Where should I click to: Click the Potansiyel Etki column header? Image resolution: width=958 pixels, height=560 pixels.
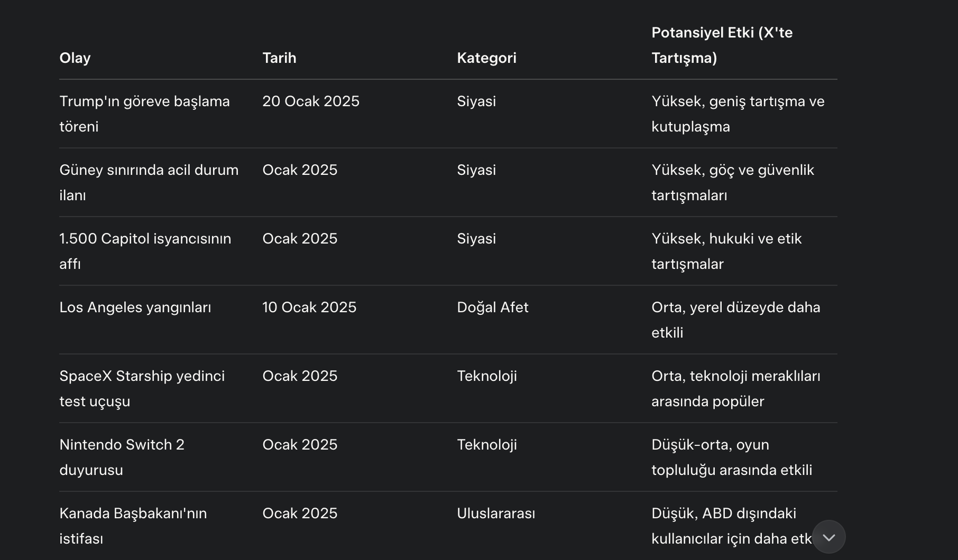coord(722,45)
